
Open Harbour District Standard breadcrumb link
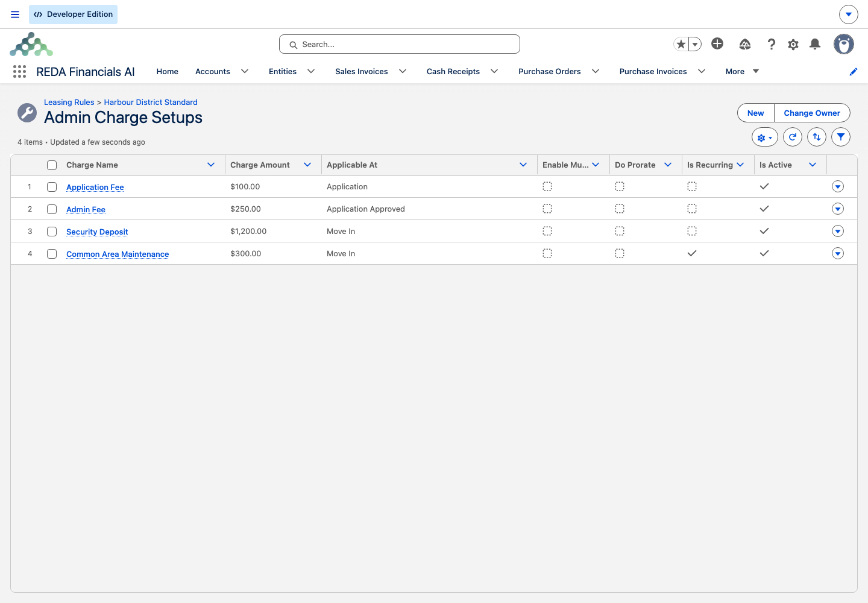tap(151, 102)
